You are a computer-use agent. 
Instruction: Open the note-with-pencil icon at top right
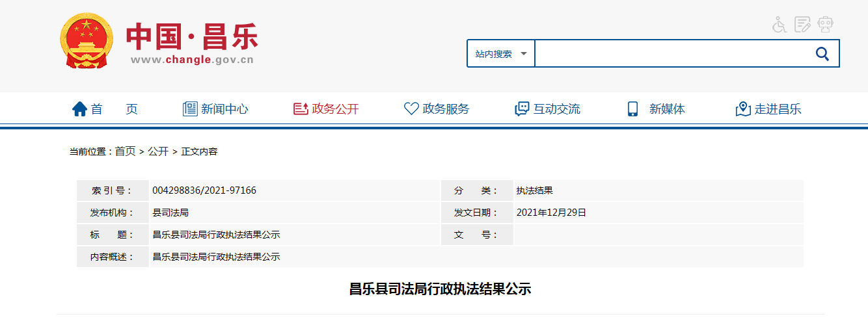(x=802, y=25)
